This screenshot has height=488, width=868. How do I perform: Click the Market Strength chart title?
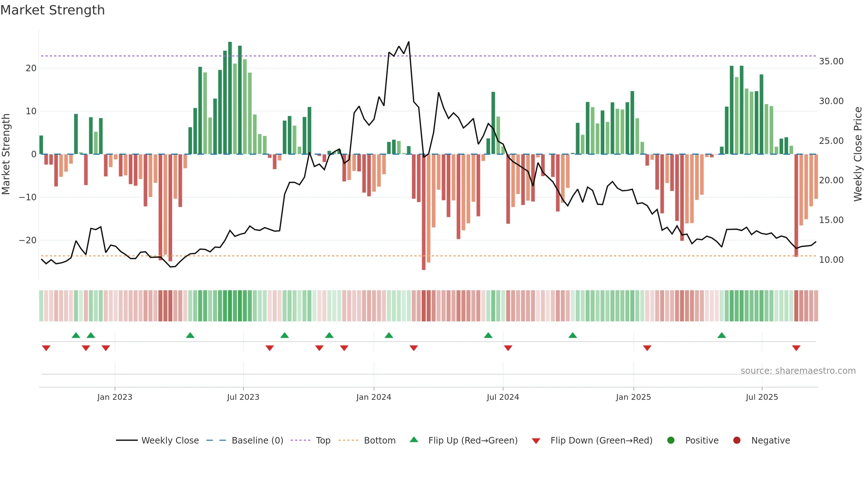(52, 10)
